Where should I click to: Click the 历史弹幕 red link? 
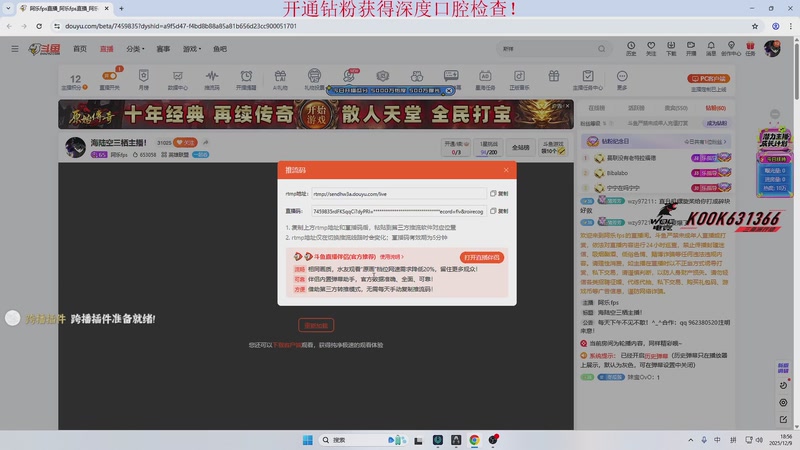[x=656, y=355]
